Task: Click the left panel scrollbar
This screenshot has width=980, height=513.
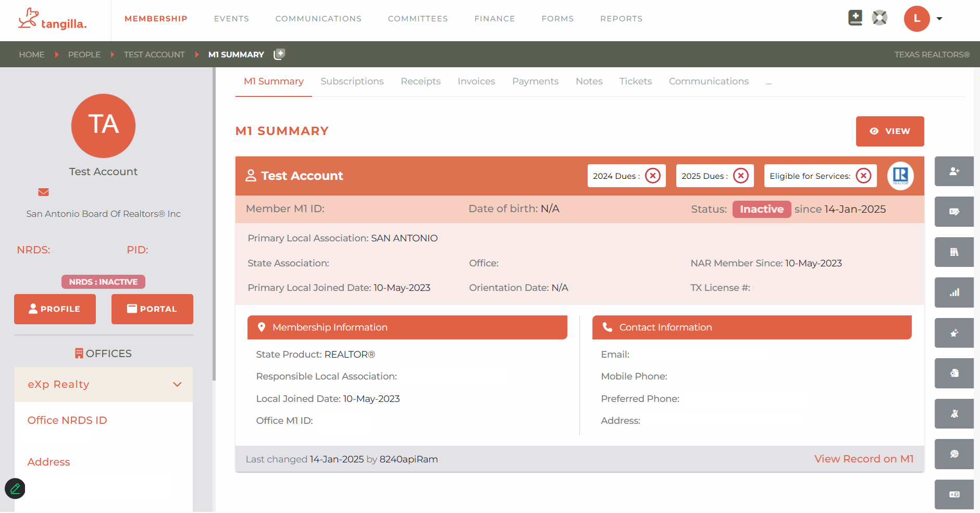Action: click(x=214, y=224)
